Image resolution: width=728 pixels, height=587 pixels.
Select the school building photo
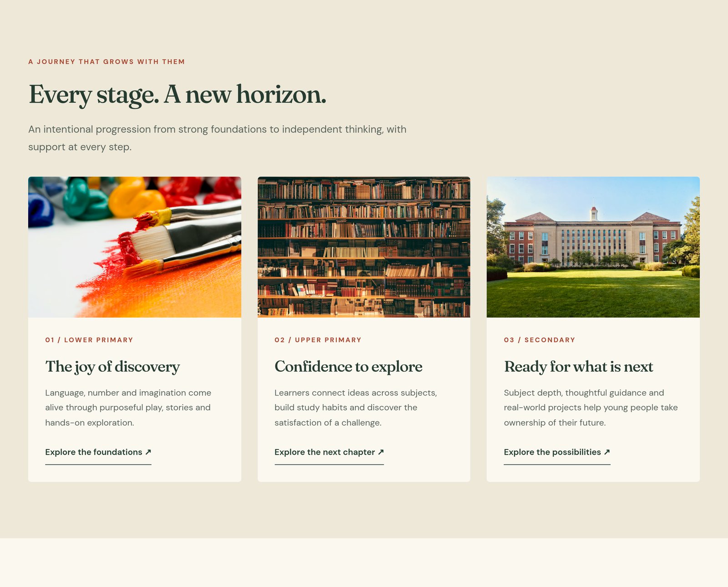[593, 247]
